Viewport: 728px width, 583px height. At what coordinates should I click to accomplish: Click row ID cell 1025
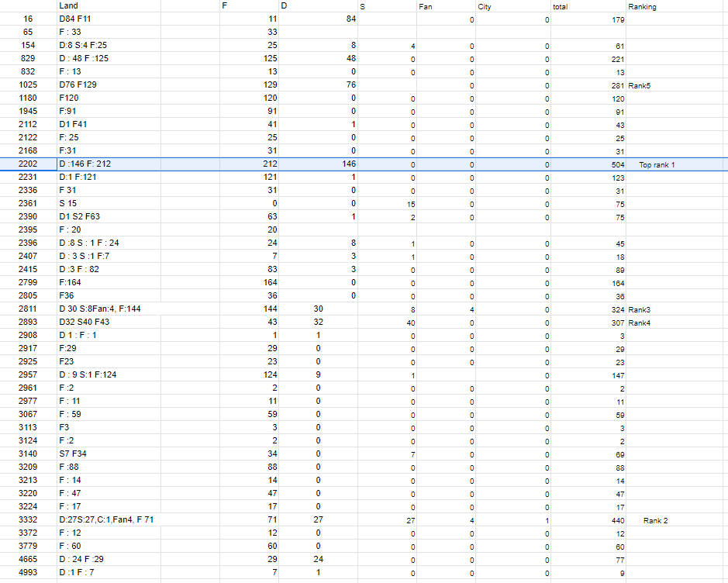click(28, 85)
